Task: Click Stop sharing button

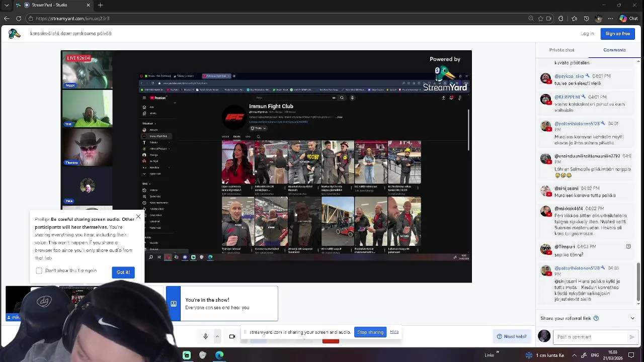Action: tap(370, 332)
